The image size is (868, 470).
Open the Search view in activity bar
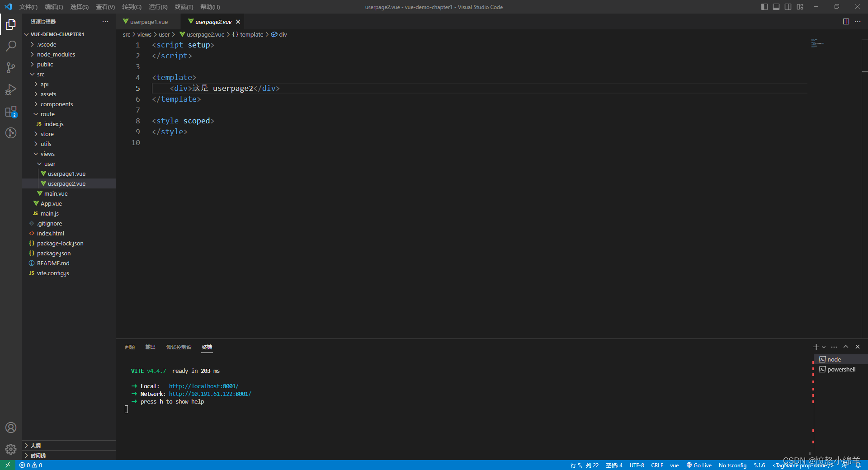[x=11, y=46]
